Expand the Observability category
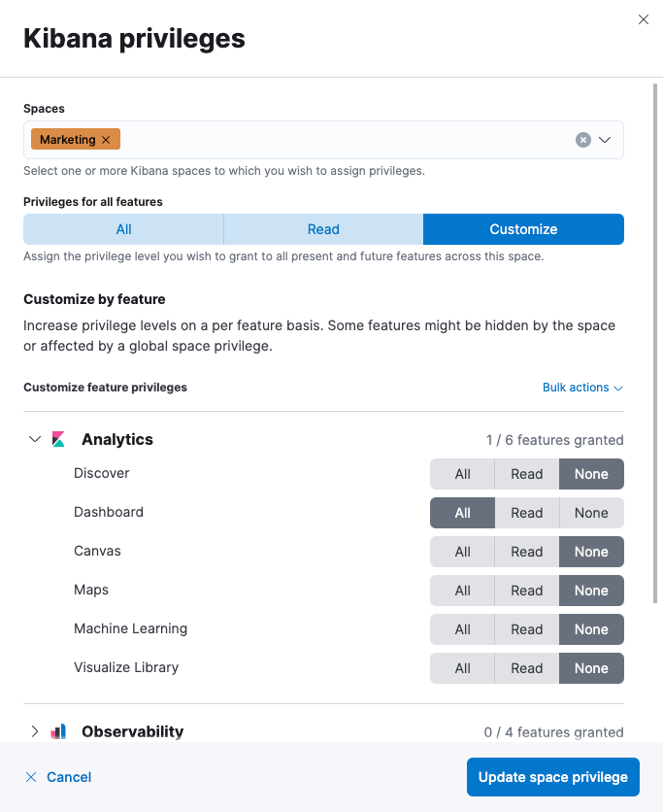The height and width of the screenshot is (812, 663). click(x=35, y=731)
